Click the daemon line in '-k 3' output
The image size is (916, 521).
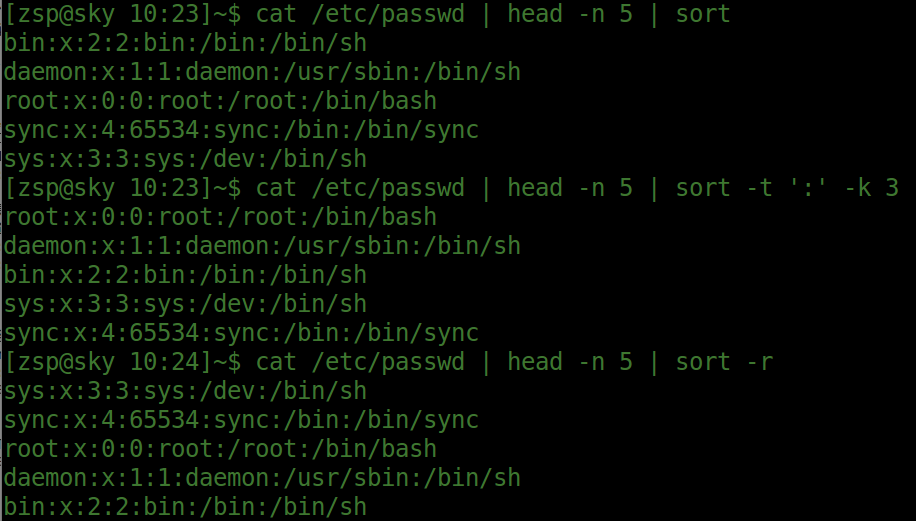[262, 246]
